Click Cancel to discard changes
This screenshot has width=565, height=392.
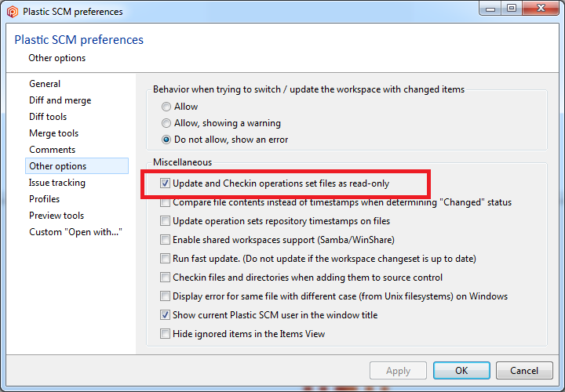[524, 370]
